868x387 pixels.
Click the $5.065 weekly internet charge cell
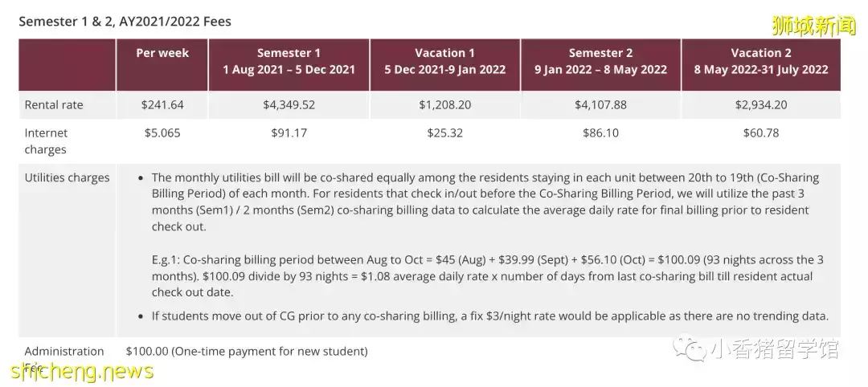tap(162, 133)
